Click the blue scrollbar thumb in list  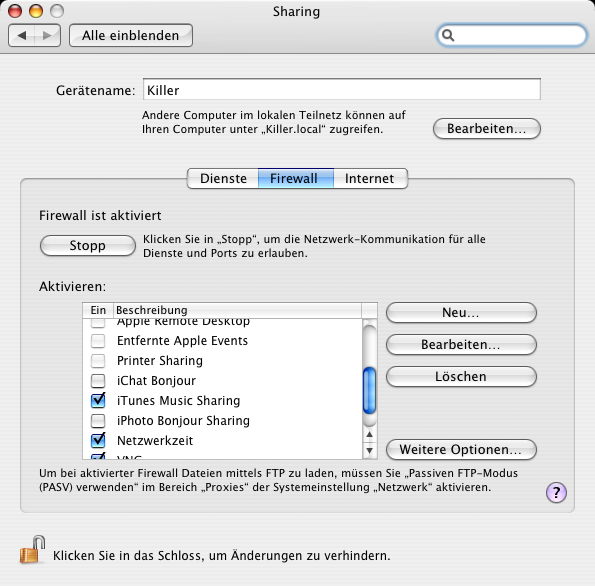click(369, 391)
